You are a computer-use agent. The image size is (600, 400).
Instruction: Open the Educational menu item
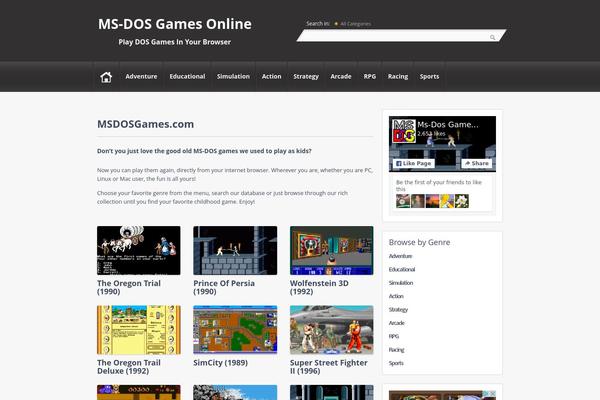(x=187, y=76)
